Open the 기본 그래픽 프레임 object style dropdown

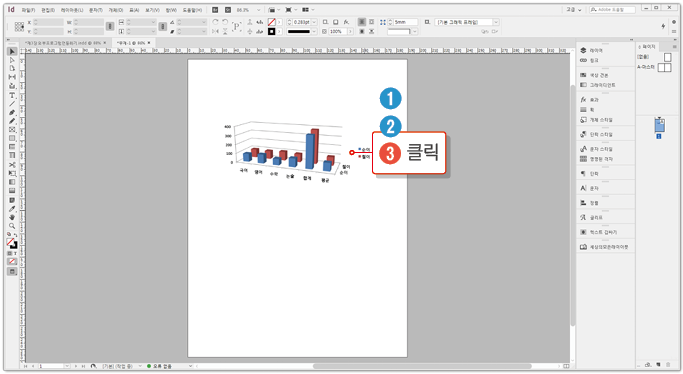496,22
